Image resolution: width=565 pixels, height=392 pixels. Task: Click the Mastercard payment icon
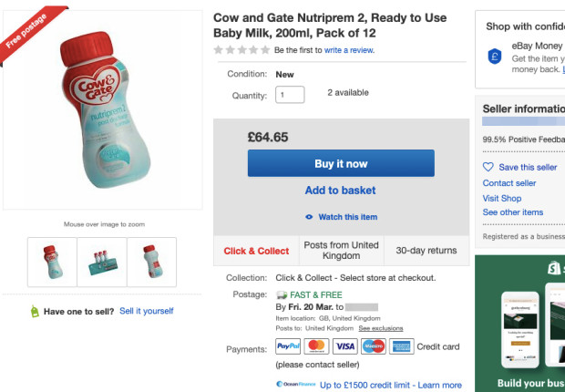pos(316,346)
